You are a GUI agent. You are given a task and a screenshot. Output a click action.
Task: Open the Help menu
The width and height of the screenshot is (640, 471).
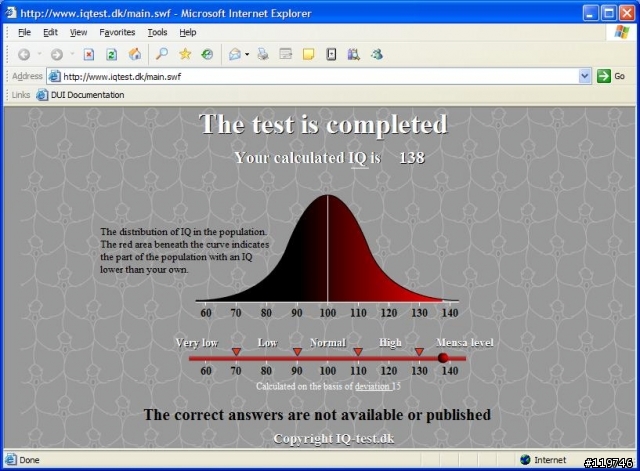click(188, 32)
